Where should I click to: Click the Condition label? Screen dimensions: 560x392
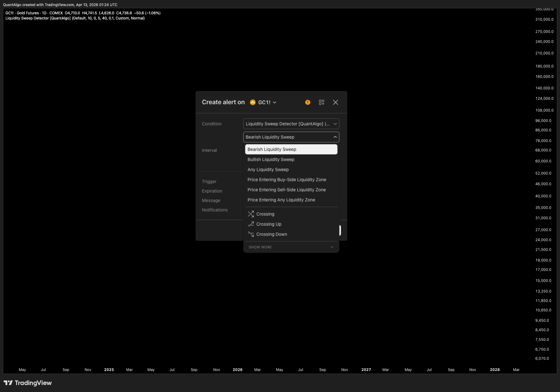pos(212,124)
